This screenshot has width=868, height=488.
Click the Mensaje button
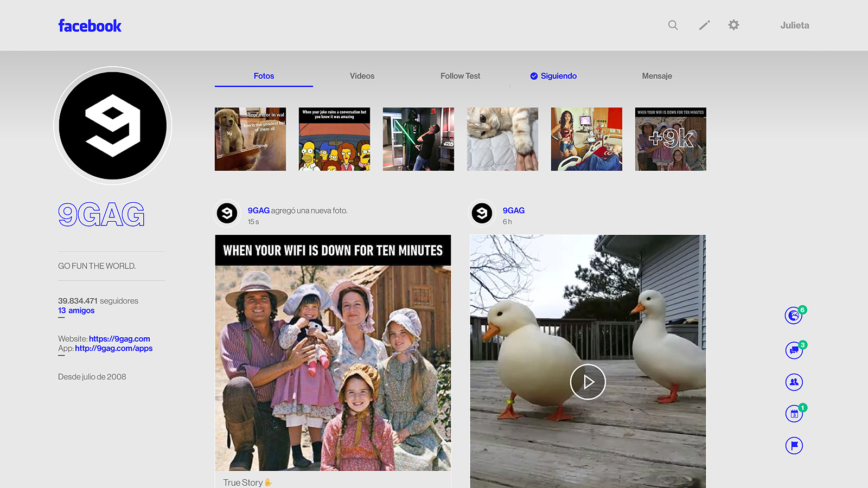(656, 76)
